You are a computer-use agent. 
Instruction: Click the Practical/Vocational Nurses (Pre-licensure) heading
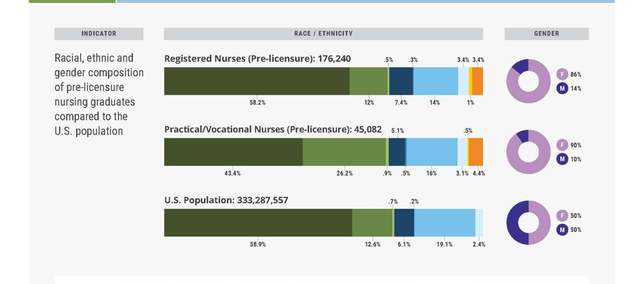[x=273, y=129]
